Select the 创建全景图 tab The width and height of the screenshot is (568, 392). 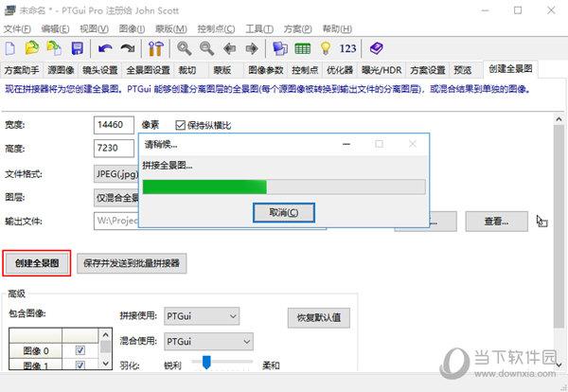coord(511,69)
